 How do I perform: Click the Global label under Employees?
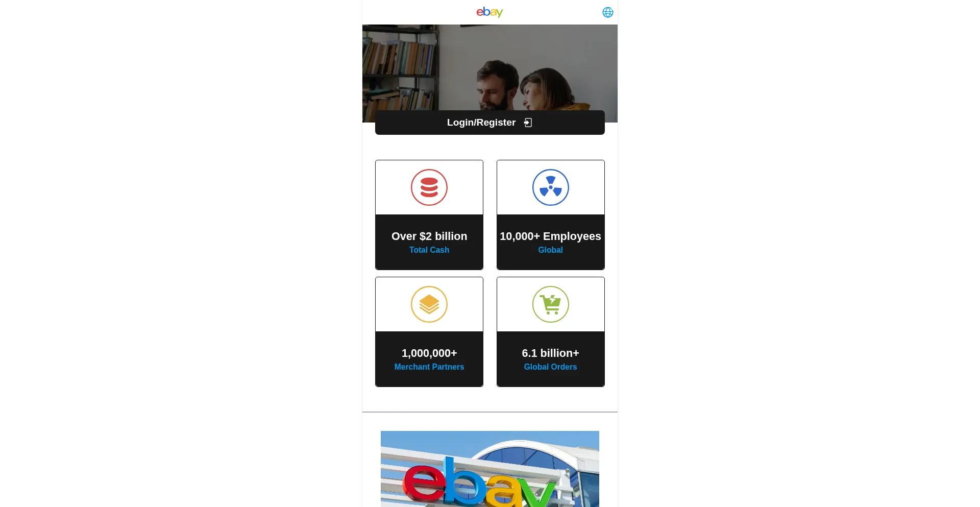550,250
